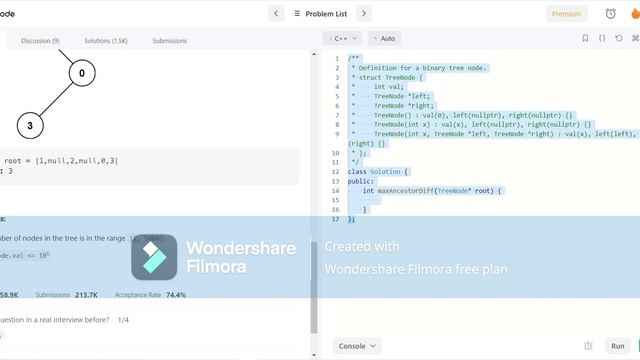The width and height of the screenshot is (640, 360).
Task: Click scroll up arrow of description panel
Action: tap(314, 54)
